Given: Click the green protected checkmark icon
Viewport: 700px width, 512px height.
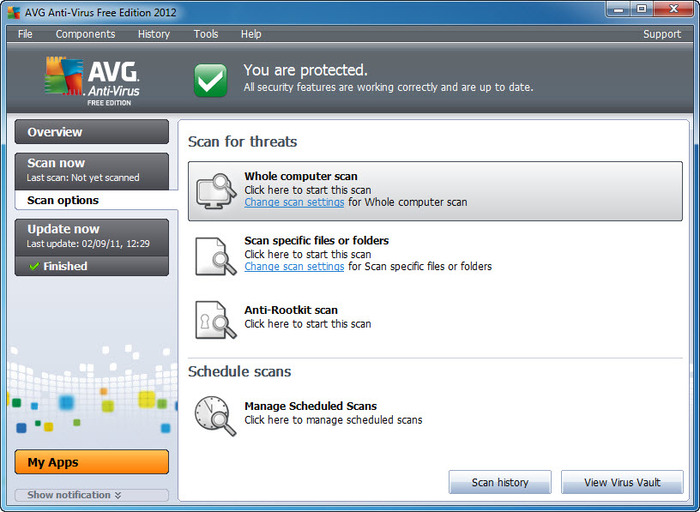Looking at the screenshot, I should (x=211, y=80).
